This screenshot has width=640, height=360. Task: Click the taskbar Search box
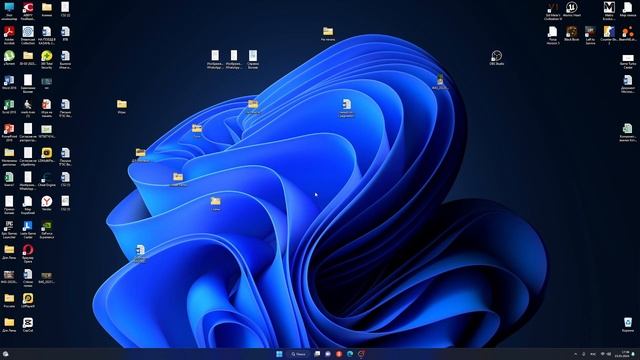(298, 354)
